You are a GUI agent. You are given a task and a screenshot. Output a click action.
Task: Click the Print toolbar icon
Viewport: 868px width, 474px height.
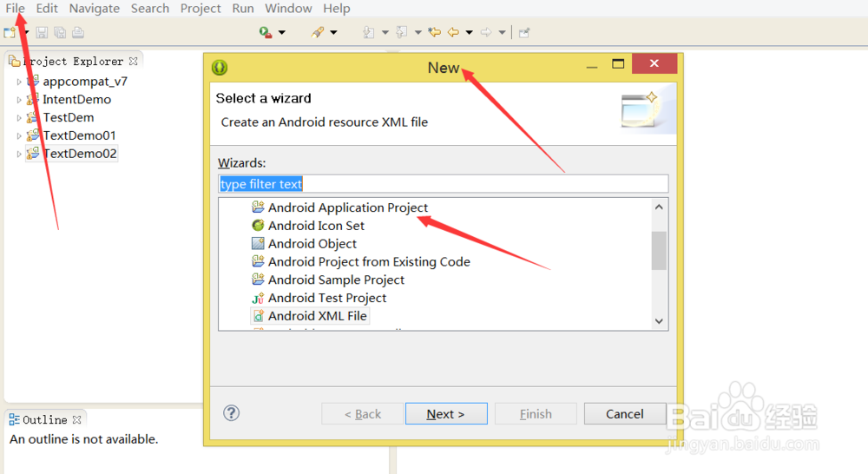(78, 33)
